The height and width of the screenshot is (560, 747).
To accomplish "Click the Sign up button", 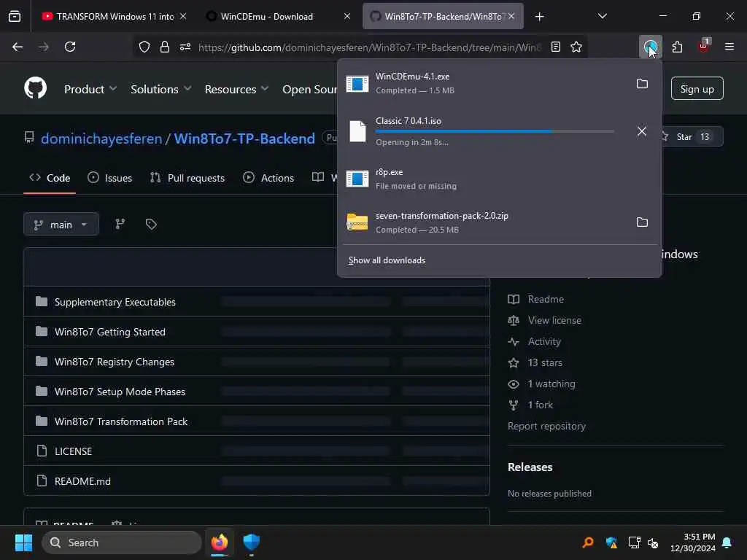I will point(697,88).
